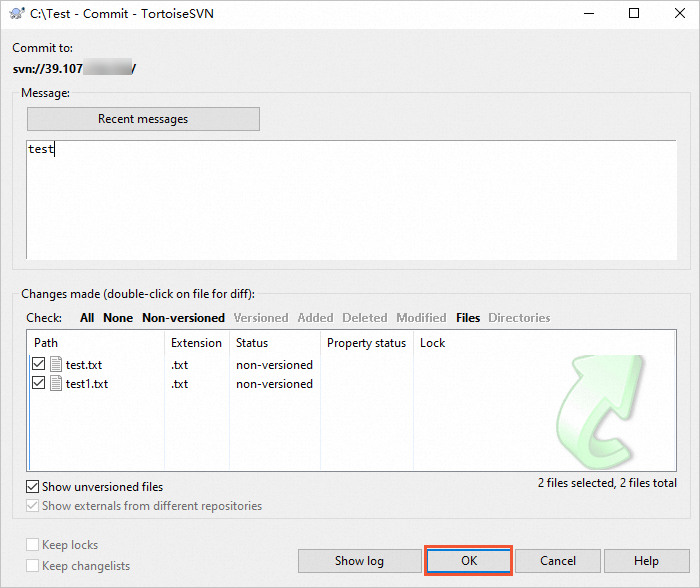700x588 pixels.
Task: Uncheck the test1.txt file checkbox
Action: tap(39, 383)
